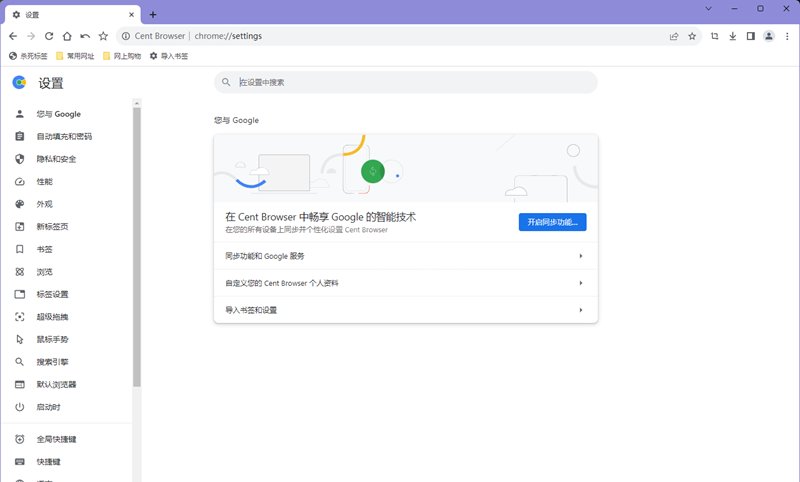Click the forward navigation arrow

point(31,36)
